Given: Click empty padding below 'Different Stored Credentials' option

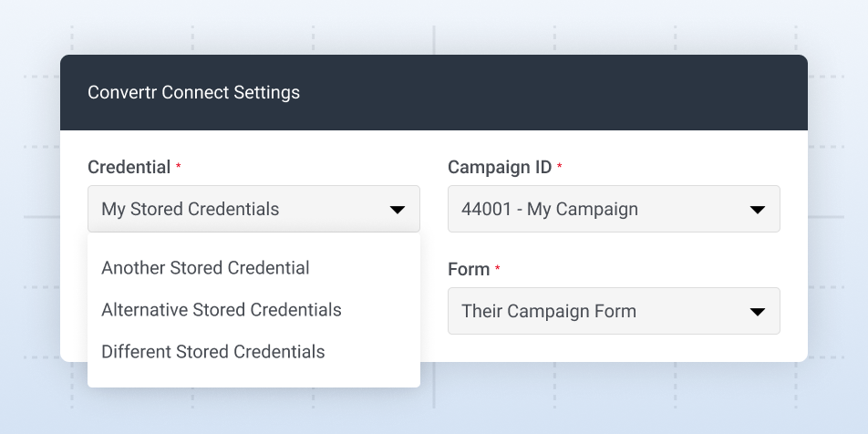Looking at the screenshot, I should tap(253, 377).
